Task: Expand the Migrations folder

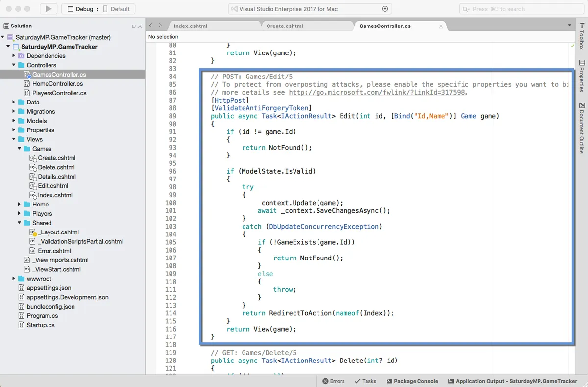Action: tap(14, 112)
